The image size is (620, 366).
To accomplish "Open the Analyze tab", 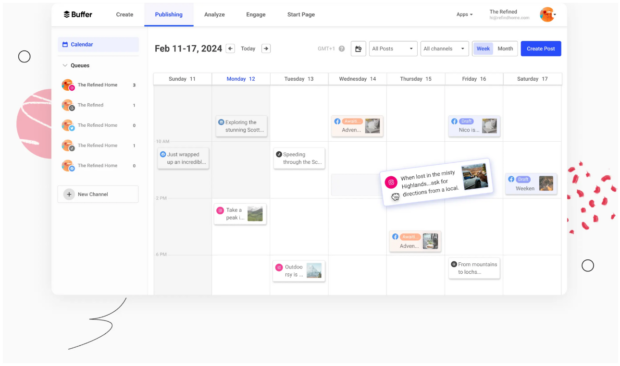I will 214,15.
